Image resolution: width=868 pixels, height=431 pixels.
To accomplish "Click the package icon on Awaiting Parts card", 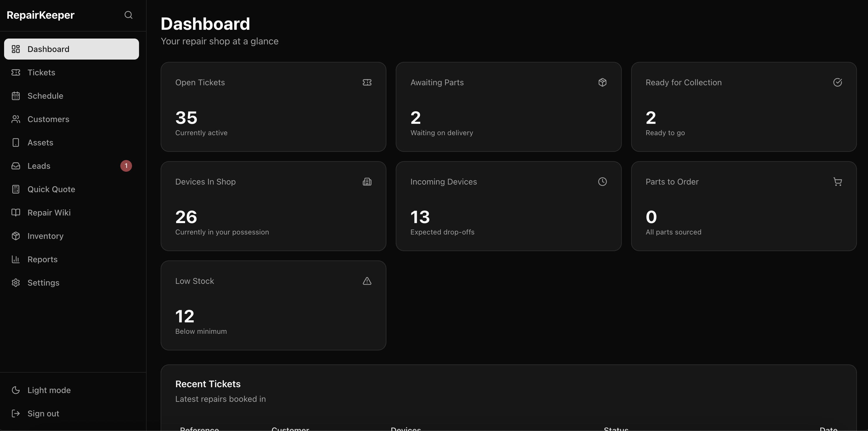I will tap(602, 82).
